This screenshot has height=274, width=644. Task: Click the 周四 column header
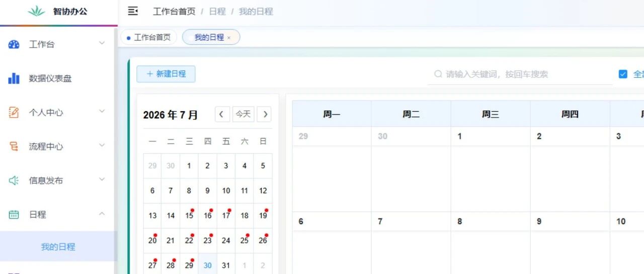570,114
